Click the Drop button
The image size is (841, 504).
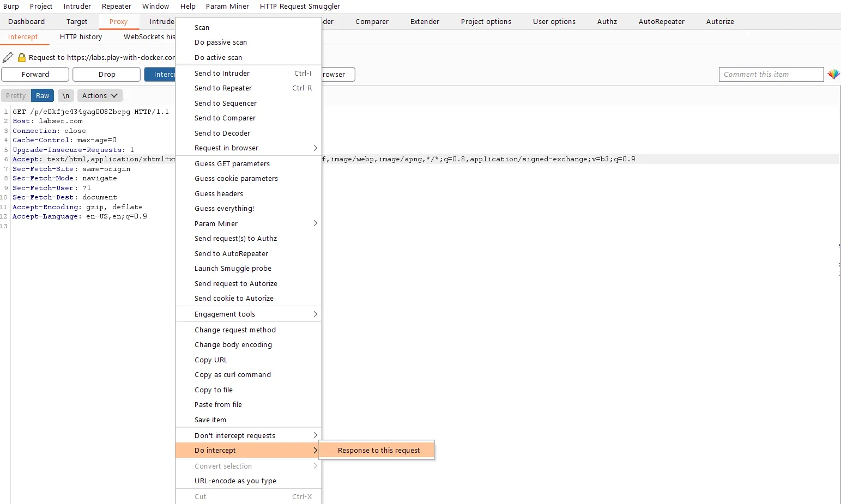pyautogui.click(x=107, y=74)
